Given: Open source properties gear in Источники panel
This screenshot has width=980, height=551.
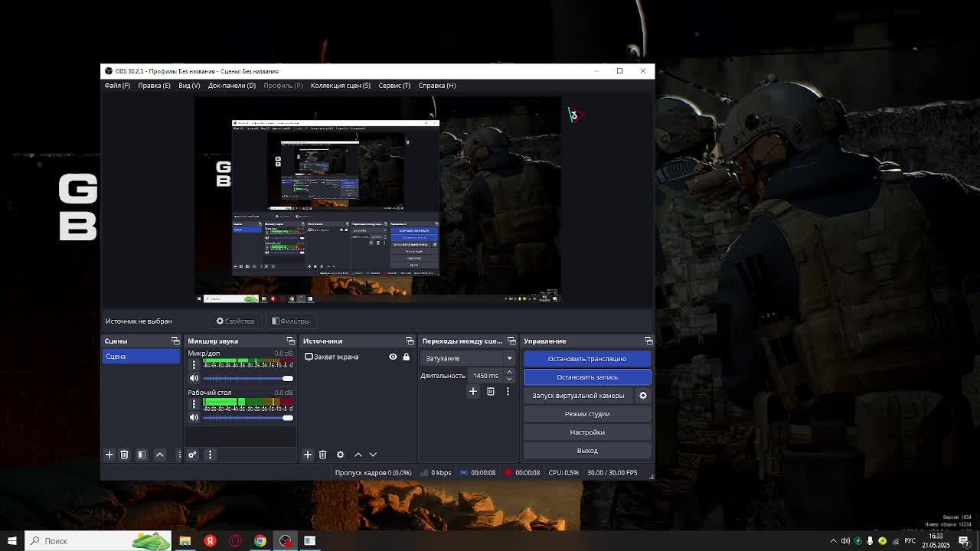Looking at the screenshot, I should click(340, 455).
